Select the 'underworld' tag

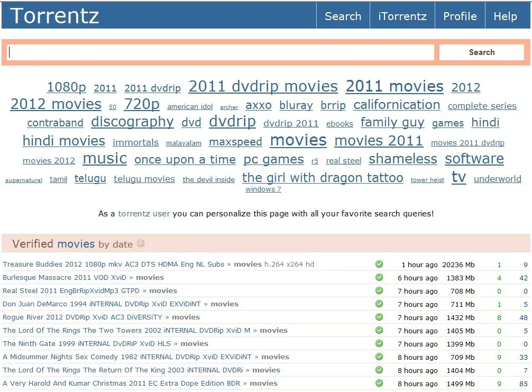point(498,179)
